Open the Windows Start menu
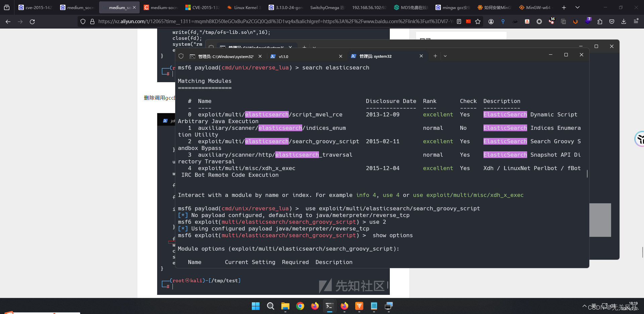 click(256, 306)
